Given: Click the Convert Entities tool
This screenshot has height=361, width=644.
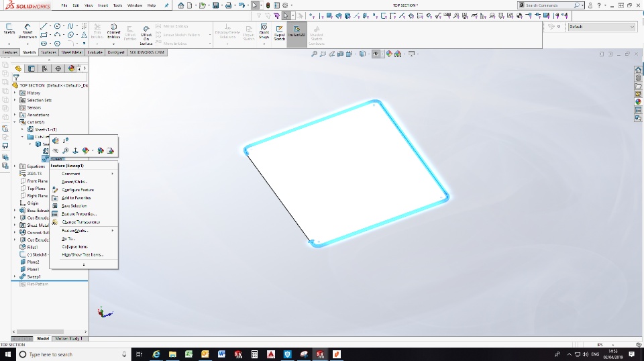Looking at the screenshot, I should click(114, 30).
